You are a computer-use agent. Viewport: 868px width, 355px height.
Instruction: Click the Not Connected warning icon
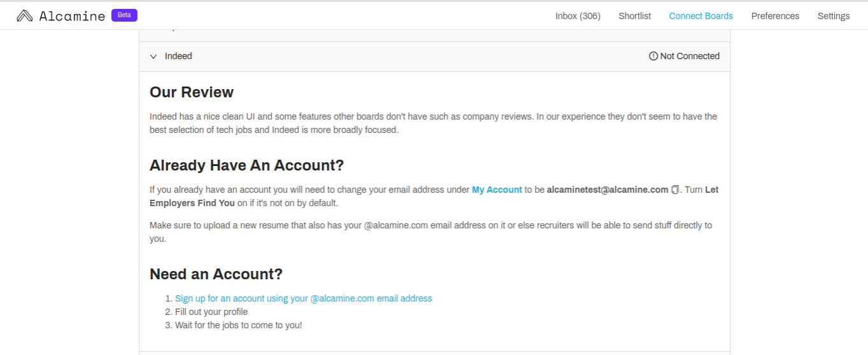(x=653, y=56)
